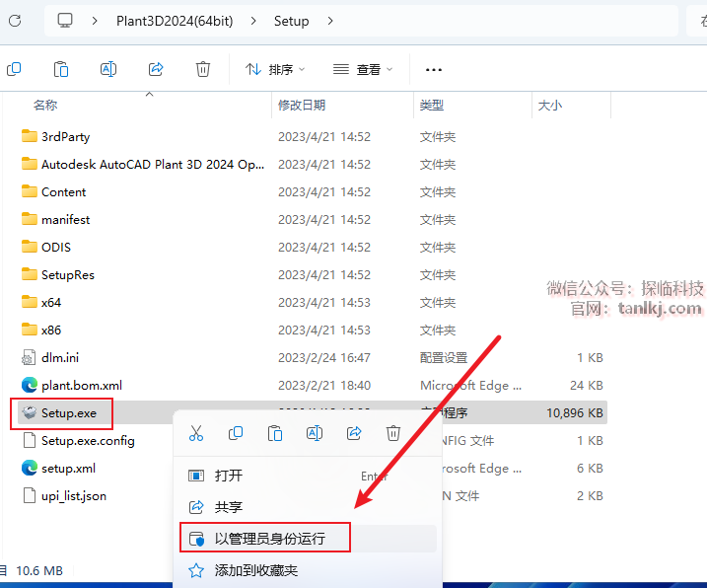Open the 排序 sort dropdown
707x588 pixels.
pos(275,69)
